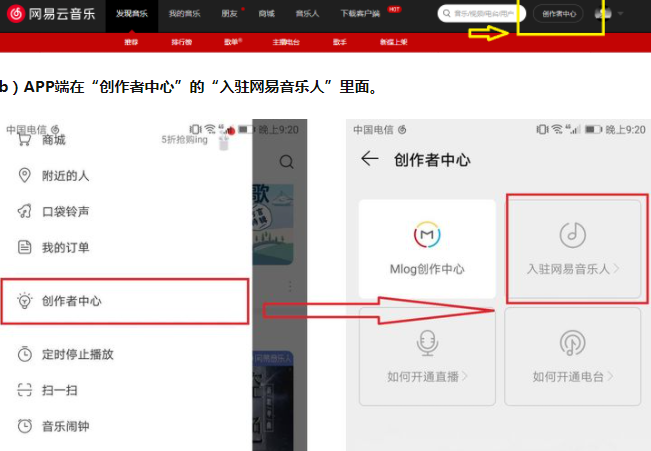The height and width of the screenshot is (451, 651).
Task: Tap the alarm clock icon for 音乐闹钟
Action: (x=24, y=426)
